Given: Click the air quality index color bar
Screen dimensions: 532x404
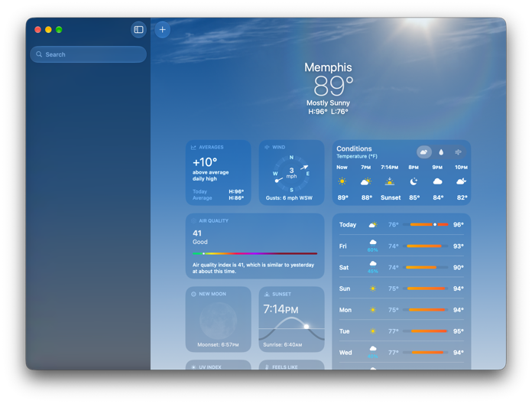Looking at the screenshot, I should [255, 253].
